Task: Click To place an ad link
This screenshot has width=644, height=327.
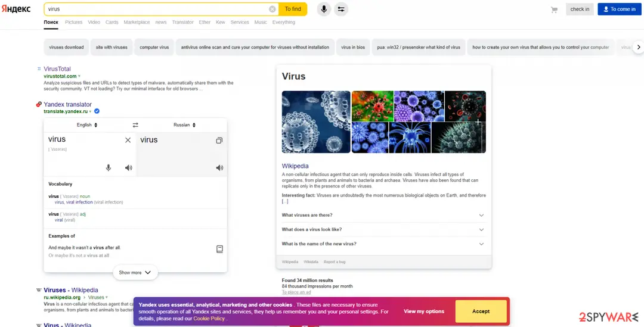Action: [x=296, y=292]
